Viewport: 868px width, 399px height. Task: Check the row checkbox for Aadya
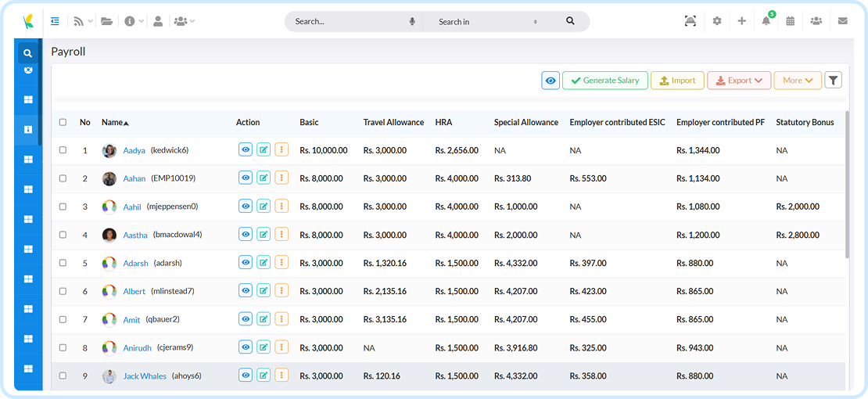coord(63,150)
